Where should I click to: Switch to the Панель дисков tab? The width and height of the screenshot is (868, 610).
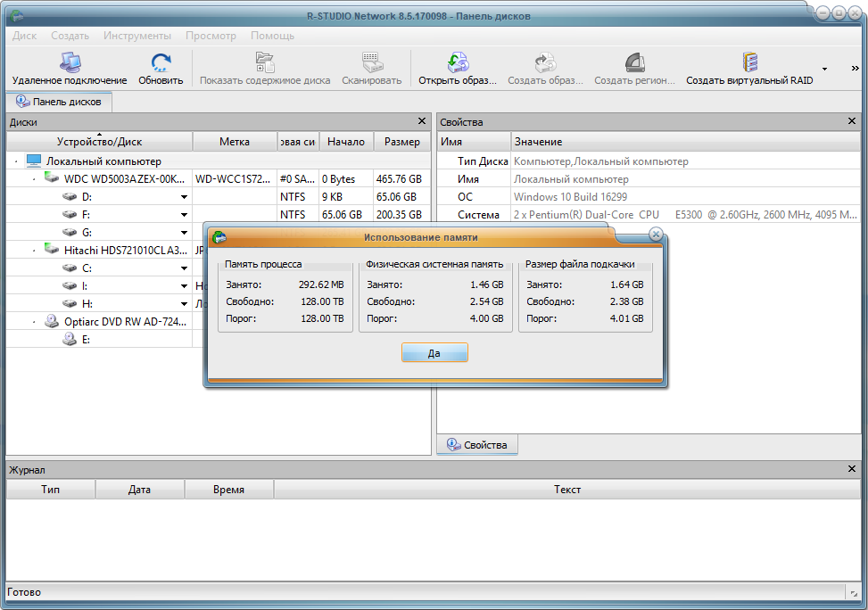pyautogui.click(x=59, y=102)
